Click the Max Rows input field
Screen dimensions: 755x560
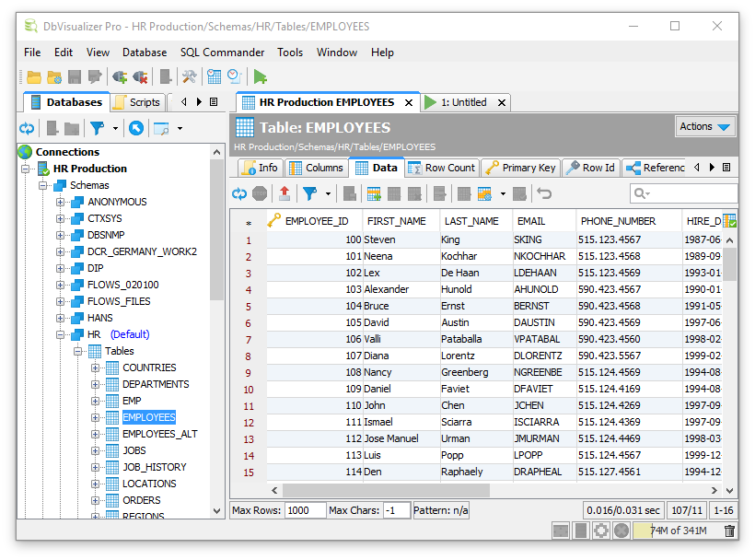[x=305, y=509]
